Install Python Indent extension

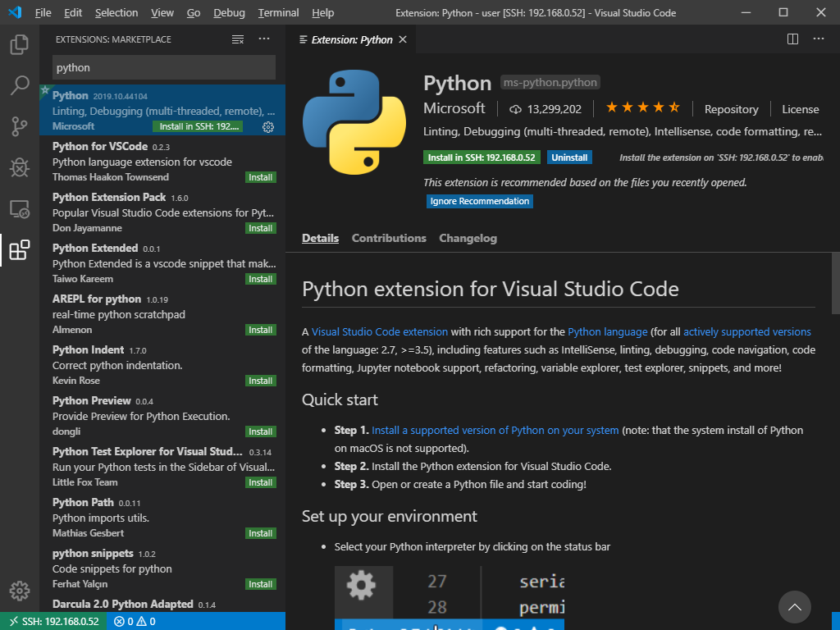pos(260,381)
